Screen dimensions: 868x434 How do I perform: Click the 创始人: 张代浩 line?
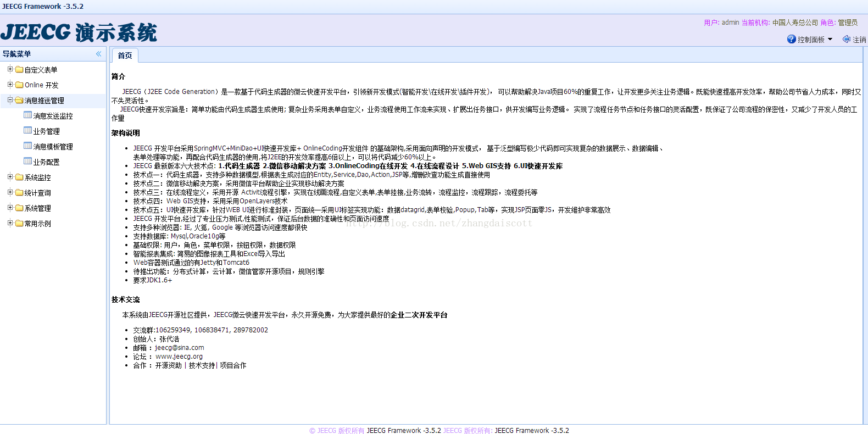[156, 339]
